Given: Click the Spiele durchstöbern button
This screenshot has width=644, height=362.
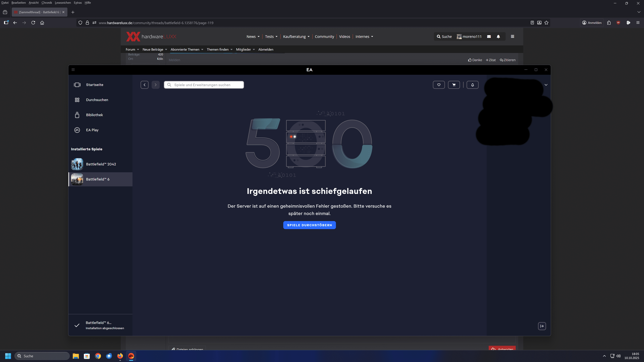Looking at the screenshot, I should pos(309,225).
